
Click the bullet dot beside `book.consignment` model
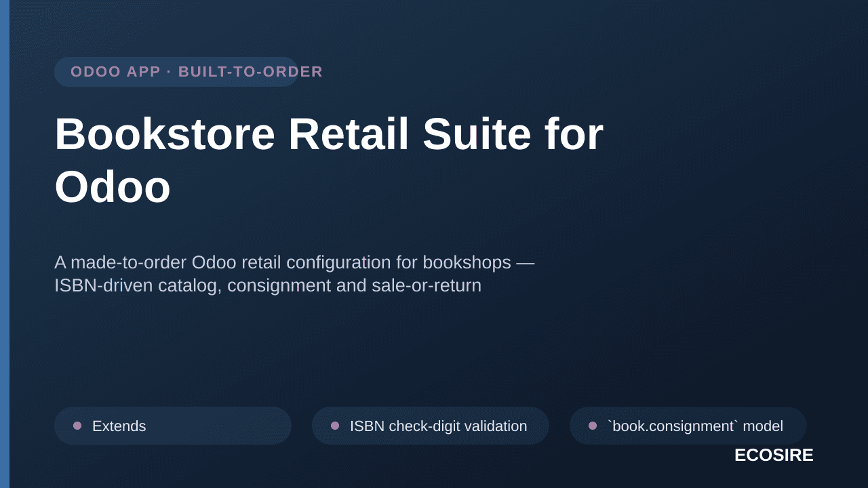(593, 426)
